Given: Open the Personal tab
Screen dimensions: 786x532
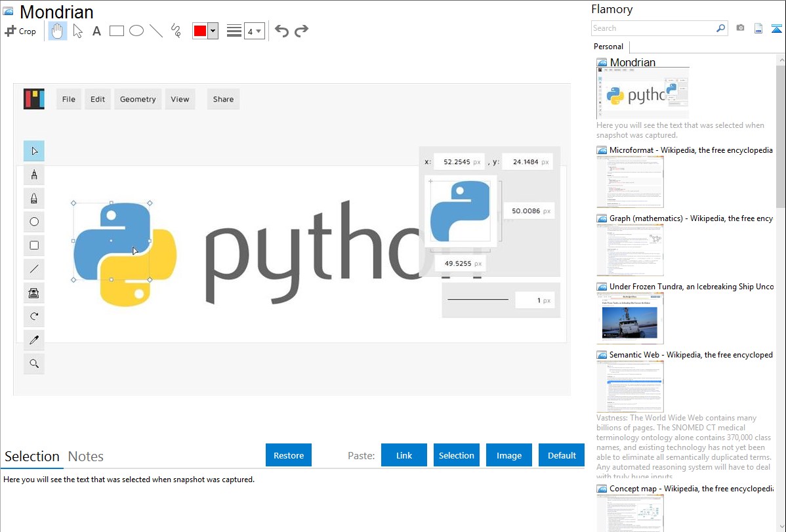Looking at the screenshot, I should (x=608, y=47).
